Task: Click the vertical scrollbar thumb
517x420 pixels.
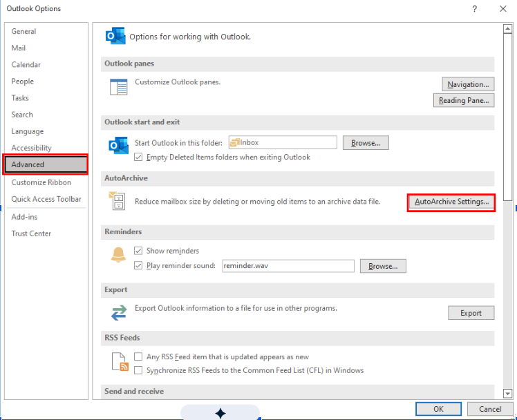Action: pos(507,117)
